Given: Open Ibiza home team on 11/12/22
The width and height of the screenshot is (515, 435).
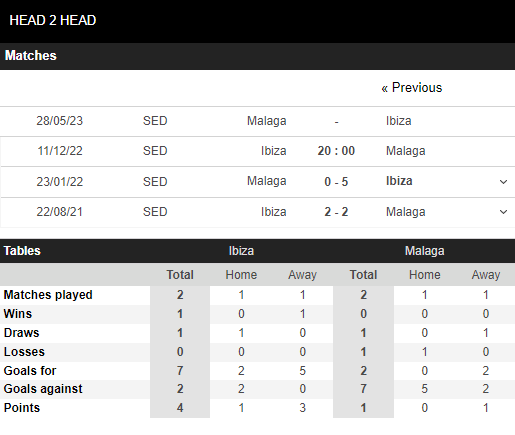Looking at the screenshot, I should click(274, 151).
